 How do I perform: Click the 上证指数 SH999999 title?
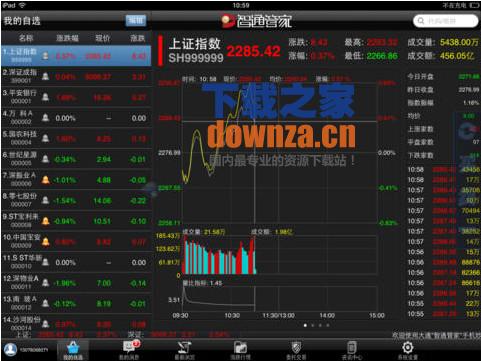196,51
